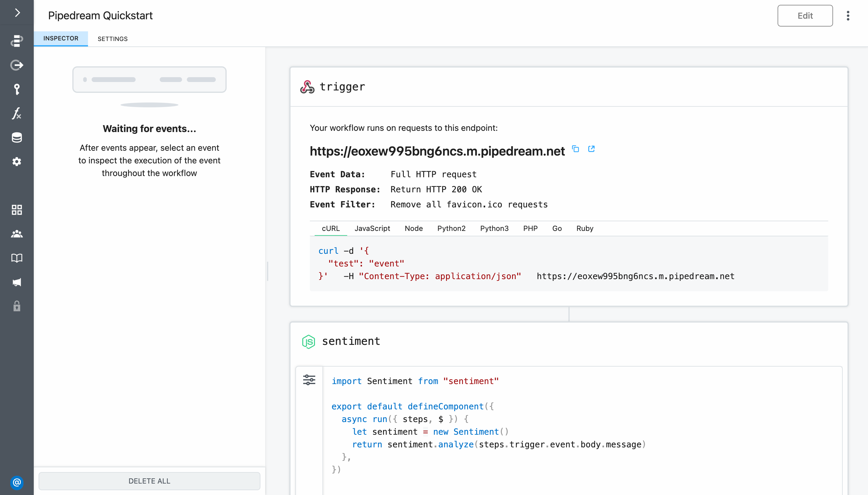Open documentation book icon in sidebar
Screen dimensions: 868x495
17,258
